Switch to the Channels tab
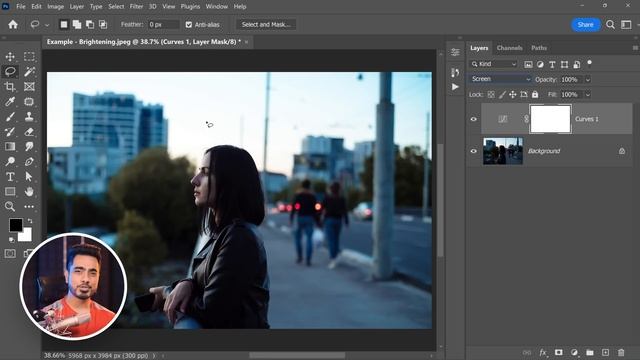This screenshot has width=640, height=360. pos(509,48)
